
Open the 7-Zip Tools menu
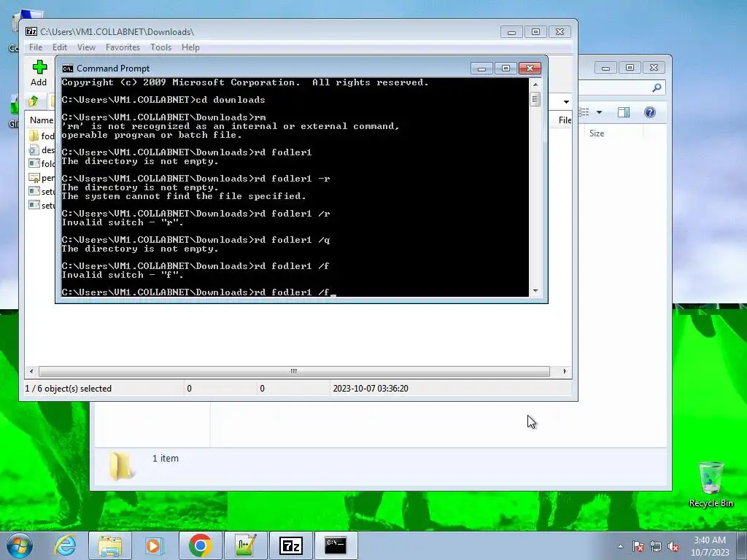point(160,47)
